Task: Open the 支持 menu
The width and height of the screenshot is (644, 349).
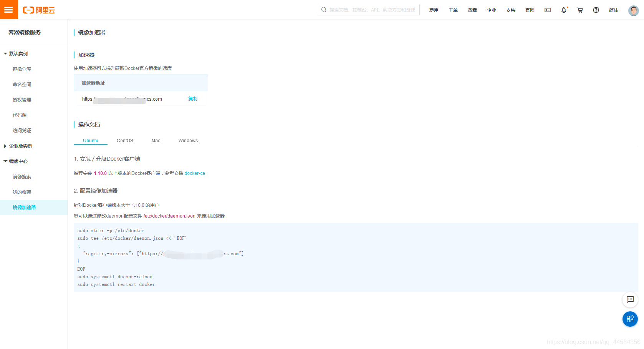Action: (511, 10)
